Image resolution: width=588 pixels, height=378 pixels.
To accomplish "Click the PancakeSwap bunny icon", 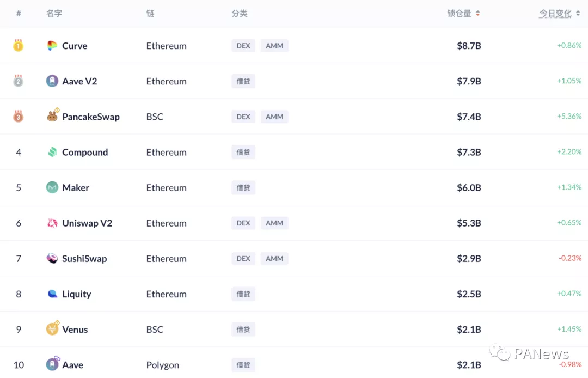I will coord(52,117).
